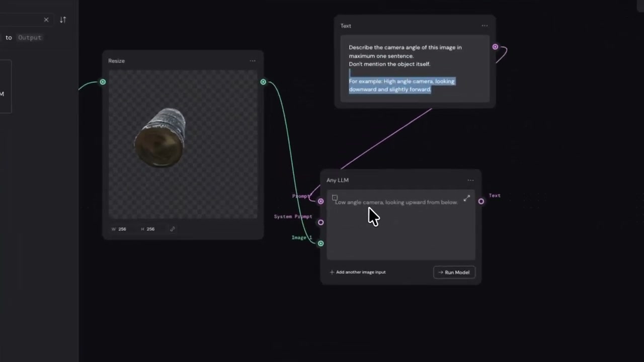Viewport: 644px width, 362px height.
Task: Click the small copy icon in LLM output
Action: pos(335,198)
